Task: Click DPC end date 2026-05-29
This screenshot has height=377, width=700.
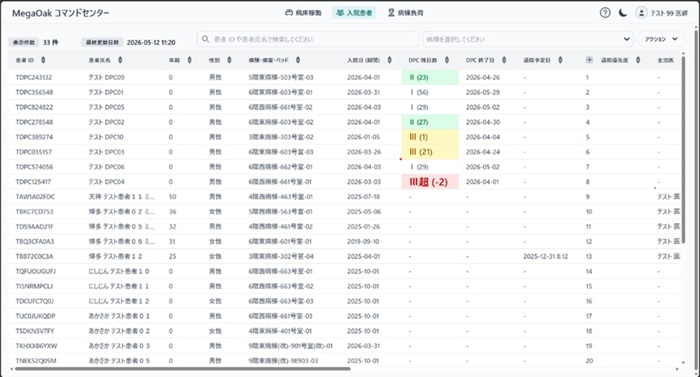Action: 483,92
